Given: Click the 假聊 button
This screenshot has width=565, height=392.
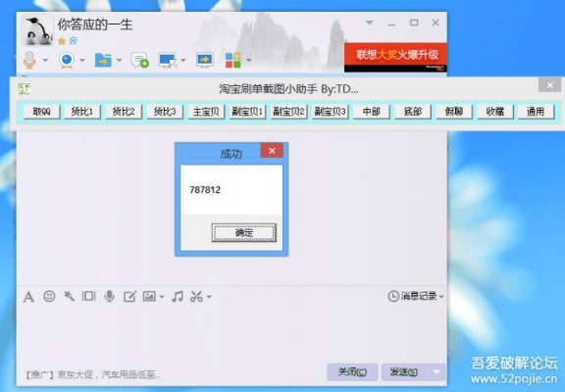Looking at the screenshot, I should (453, 112).
